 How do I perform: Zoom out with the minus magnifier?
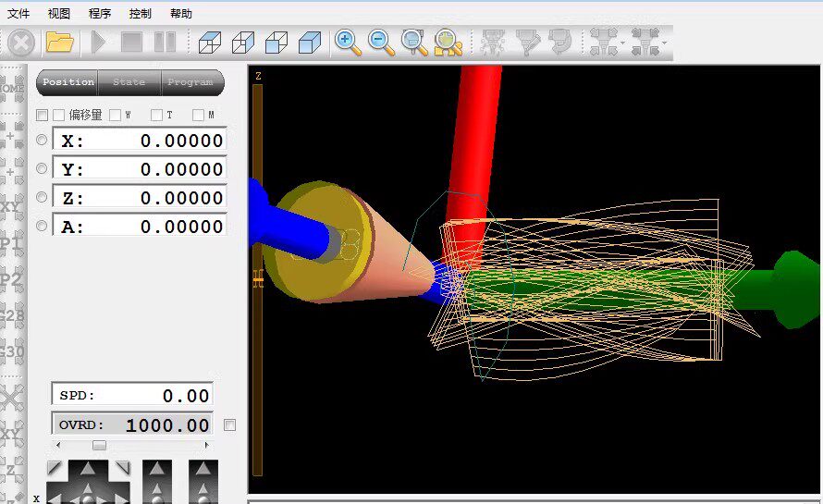(381, 42)
